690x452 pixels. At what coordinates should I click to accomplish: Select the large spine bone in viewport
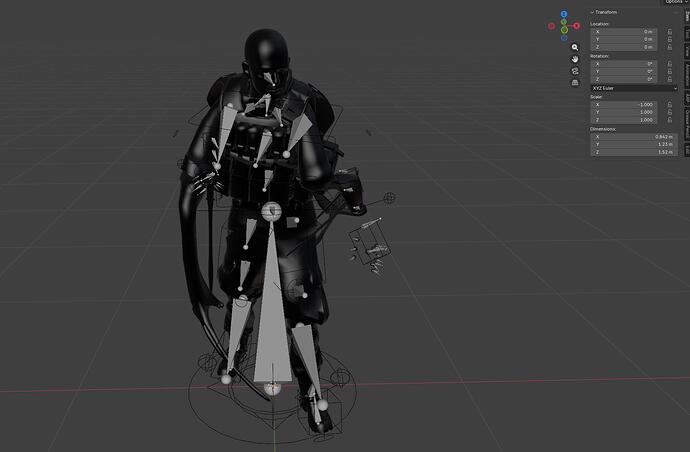coord(272,317)
